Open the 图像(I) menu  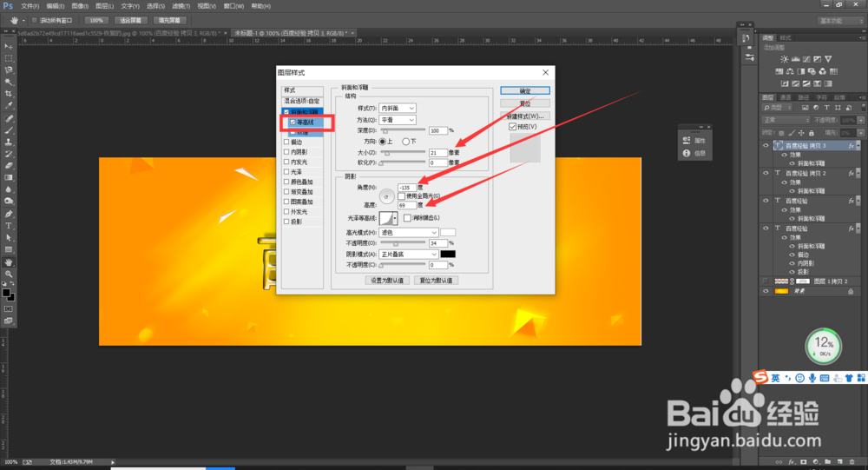pos(80,6)
